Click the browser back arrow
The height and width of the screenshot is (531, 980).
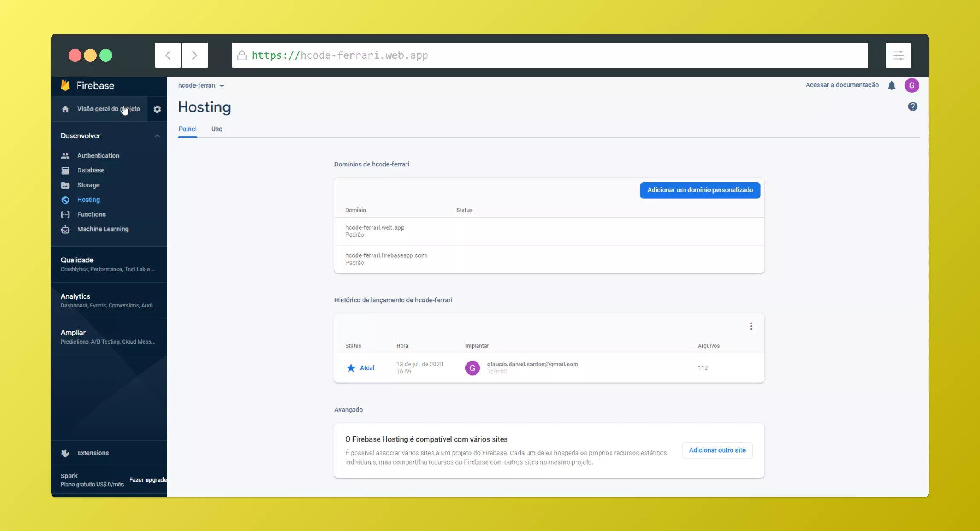pyautogui.click(x=168, y=55)
